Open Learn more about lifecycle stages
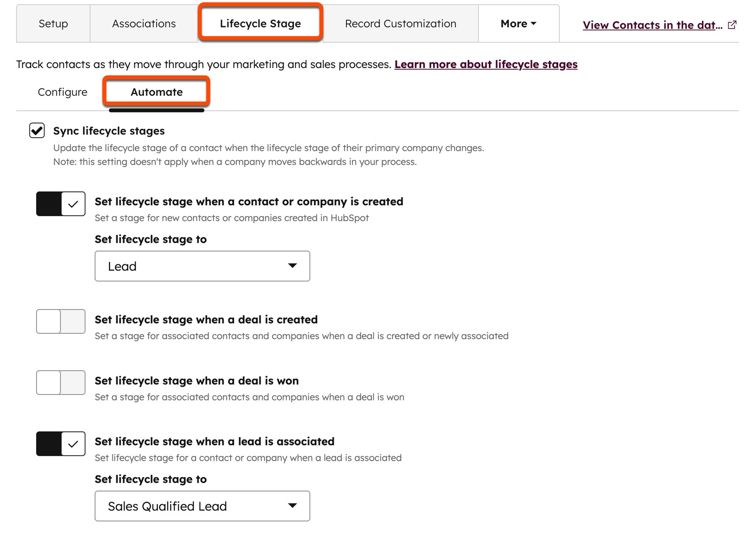 486,64
